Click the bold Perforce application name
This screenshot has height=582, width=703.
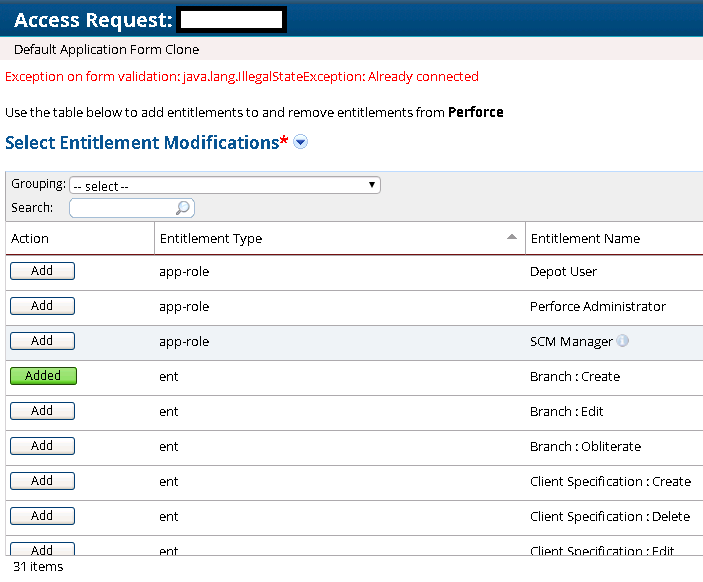476,112
